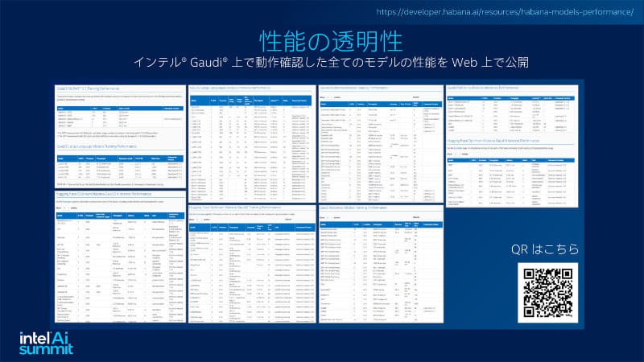Click the "Large Language Models Training Performance" heading
Viewport: 644px width, 362px height.
[x=97, y=146]
